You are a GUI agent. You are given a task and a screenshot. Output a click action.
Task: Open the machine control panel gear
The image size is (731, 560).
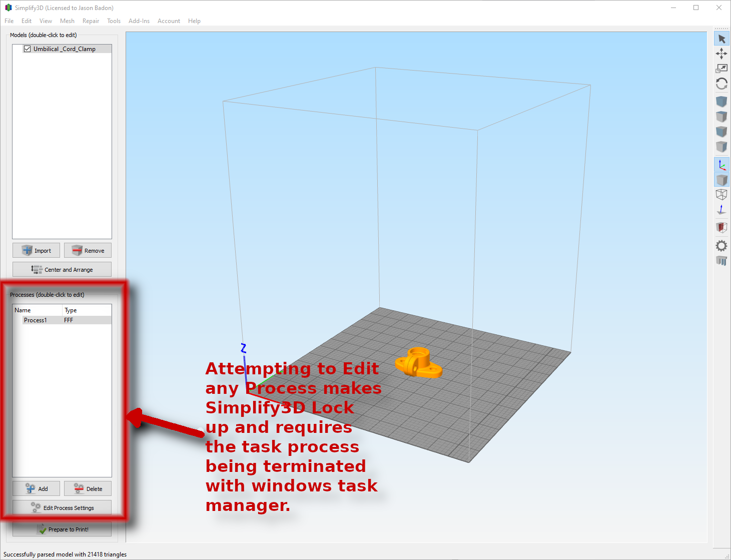[x=721, y=246]
